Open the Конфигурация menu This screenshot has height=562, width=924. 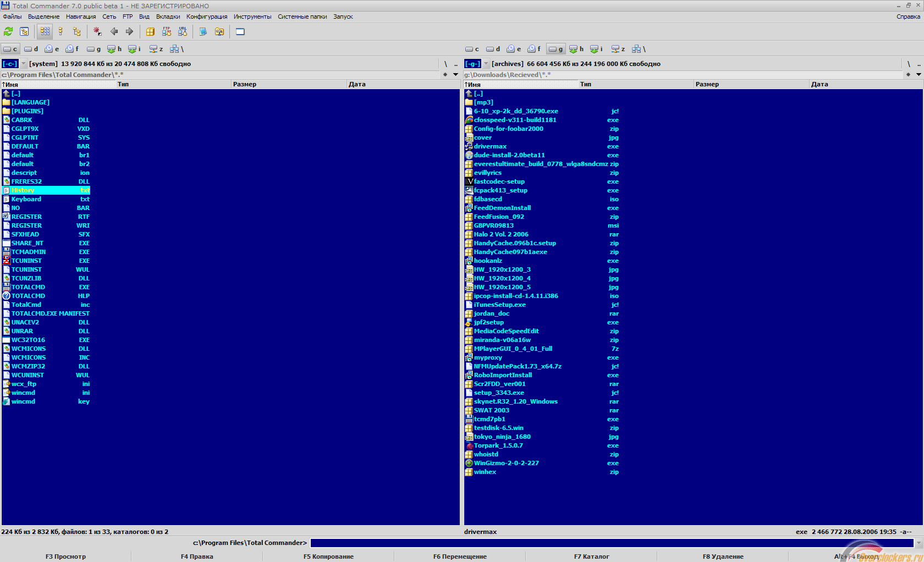click(x=207, y=16)
